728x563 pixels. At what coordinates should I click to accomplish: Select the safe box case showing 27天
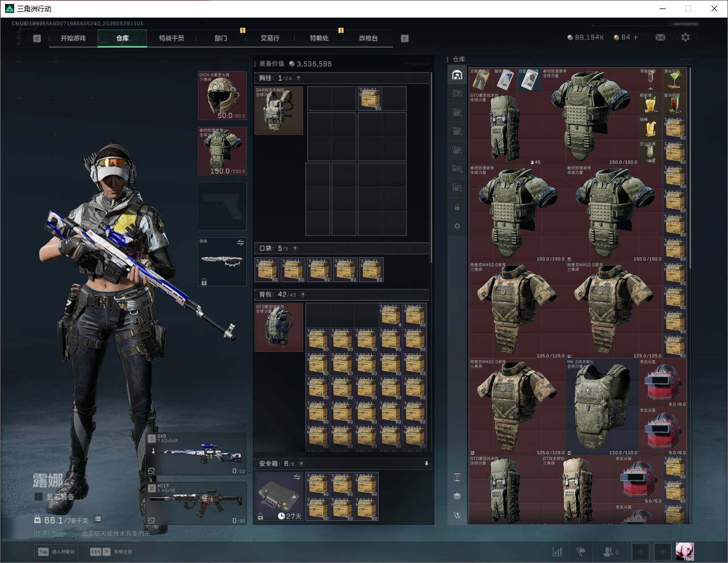click(279, 497)
